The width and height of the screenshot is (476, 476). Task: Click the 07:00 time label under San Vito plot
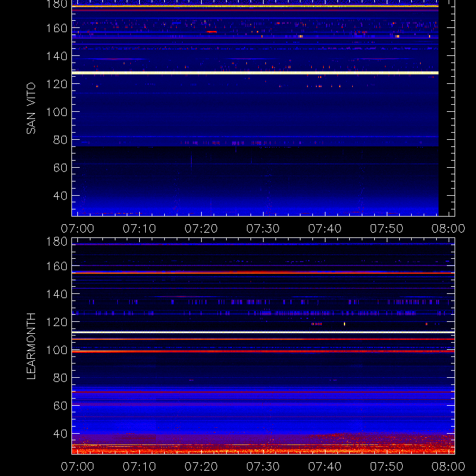pos(77,228)
